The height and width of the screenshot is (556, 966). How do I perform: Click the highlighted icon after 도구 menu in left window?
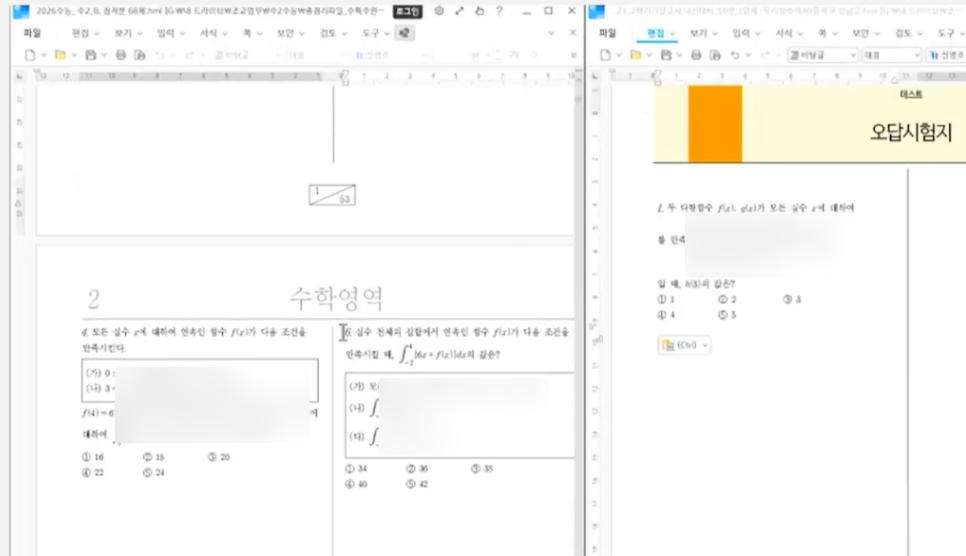pos(404,33)
